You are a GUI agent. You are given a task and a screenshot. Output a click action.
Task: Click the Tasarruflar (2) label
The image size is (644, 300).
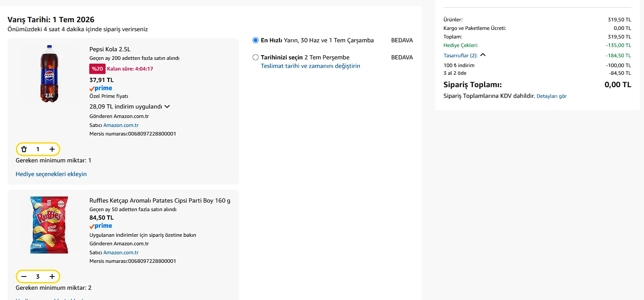click(x=461, y=56)
